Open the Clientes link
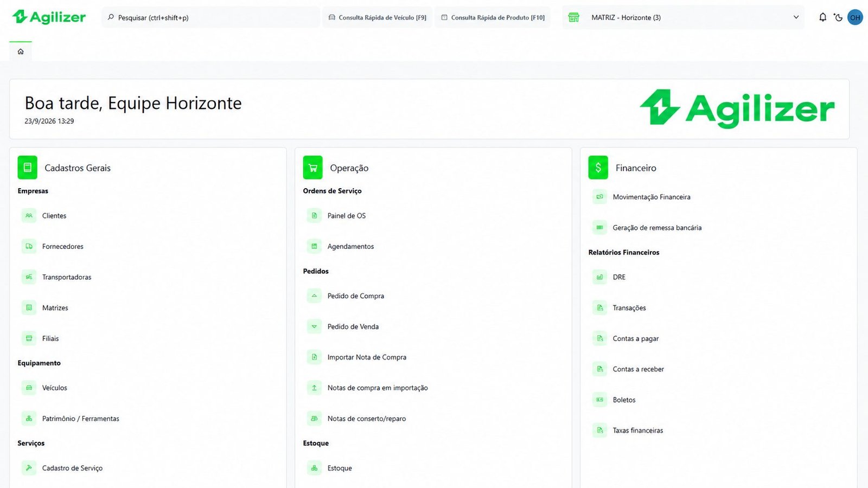 point(54,216)
